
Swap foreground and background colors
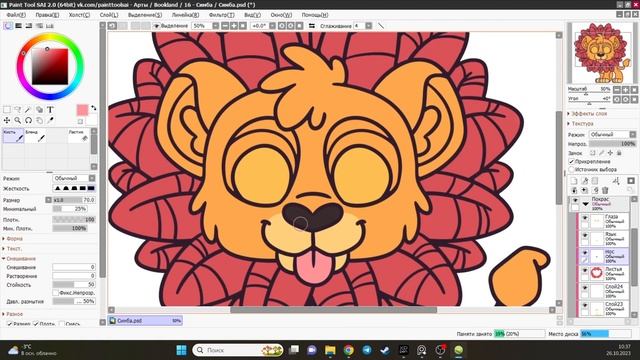coord(93,108)
